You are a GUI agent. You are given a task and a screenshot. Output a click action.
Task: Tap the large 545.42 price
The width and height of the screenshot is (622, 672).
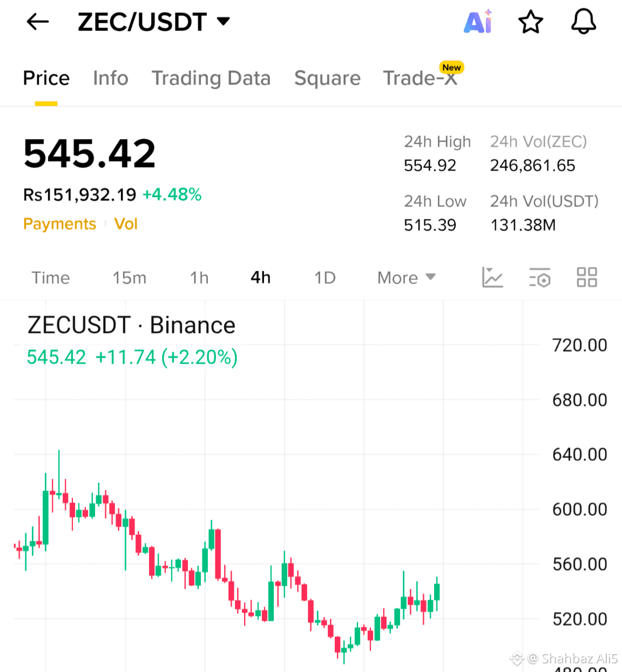[90, 153]
